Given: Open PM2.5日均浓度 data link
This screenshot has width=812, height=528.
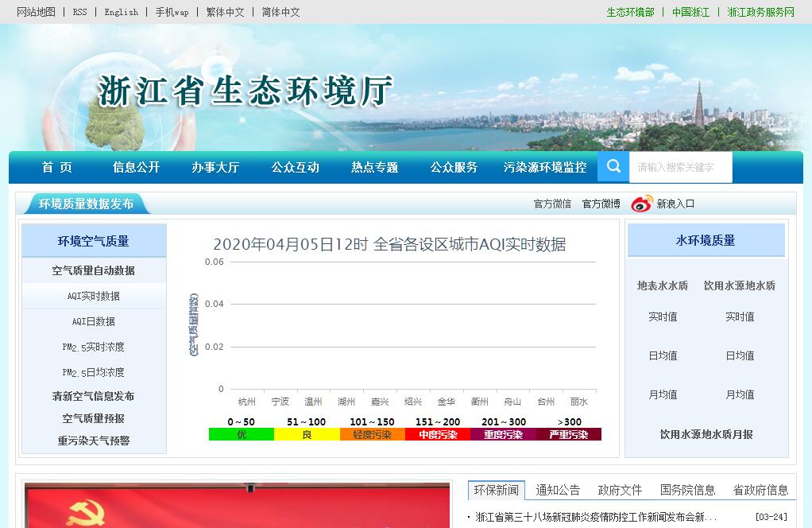Looking at the screenshot, I should coord(94,372).
